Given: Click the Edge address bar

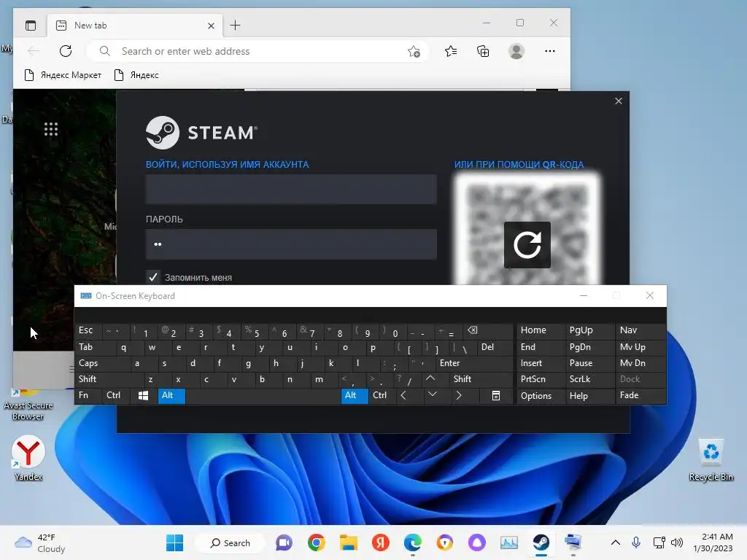Looking at the screenshot, I should (x=258, y=51).
